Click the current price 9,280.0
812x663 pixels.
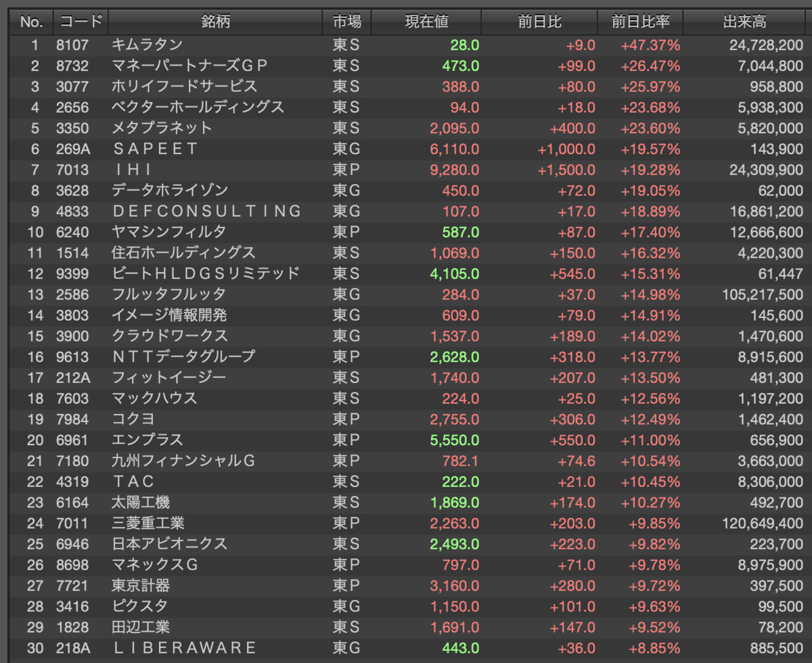point(453,170)
